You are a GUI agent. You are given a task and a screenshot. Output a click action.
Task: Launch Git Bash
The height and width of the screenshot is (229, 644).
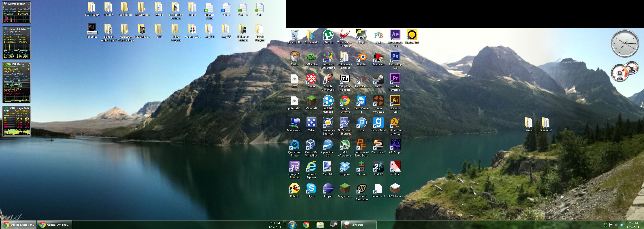pos(361,168)
